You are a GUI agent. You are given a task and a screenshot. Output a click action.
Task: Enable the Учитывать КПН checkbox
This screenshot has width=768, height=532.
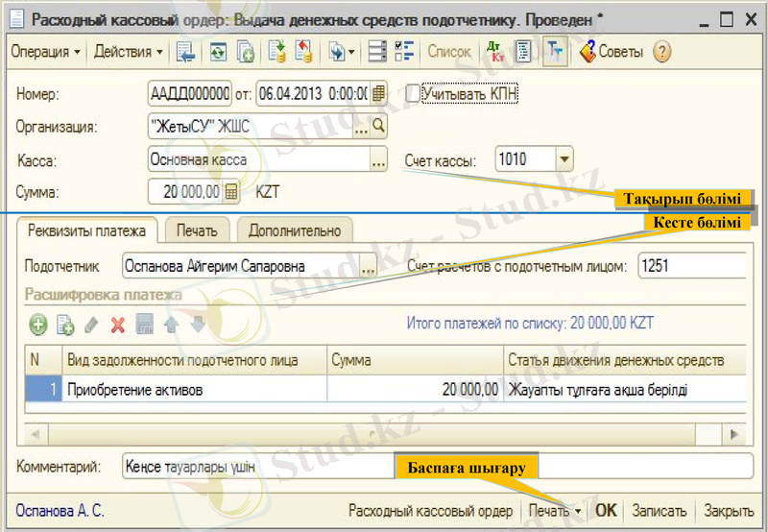click(414, 93)
